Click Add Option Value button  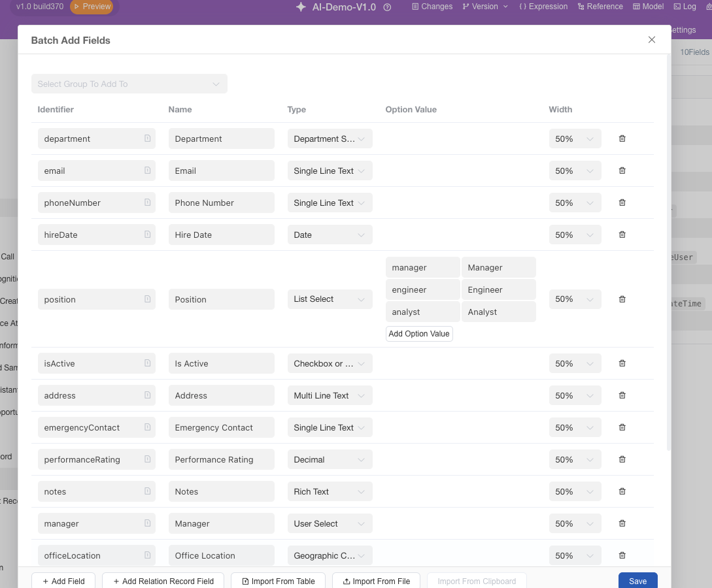418,334
